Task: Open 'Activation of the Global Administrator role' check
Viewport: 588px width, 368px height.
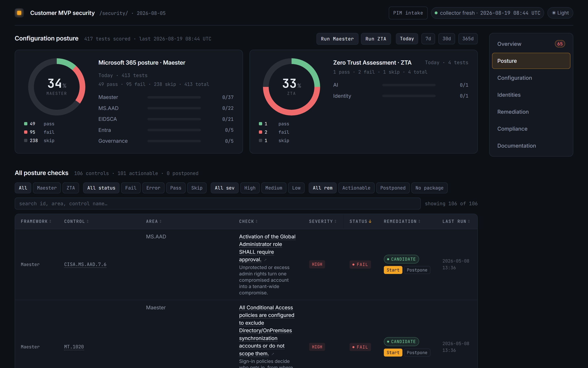Action: tap(267, 248)
